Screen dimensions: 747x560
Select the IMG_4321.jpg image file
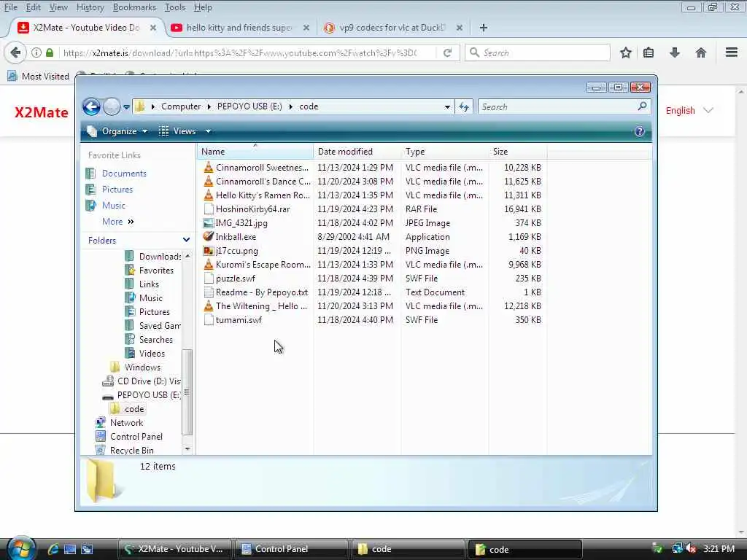point(236,223)
